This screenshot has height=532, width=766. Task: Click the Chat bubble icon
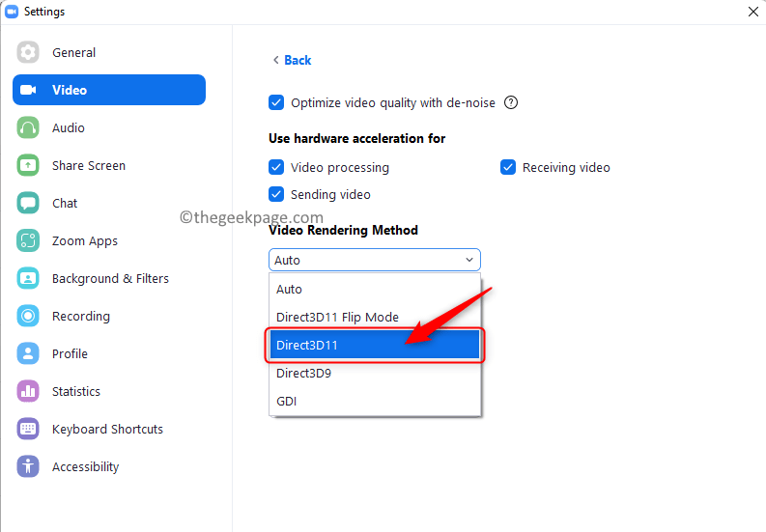coord(28,203)
